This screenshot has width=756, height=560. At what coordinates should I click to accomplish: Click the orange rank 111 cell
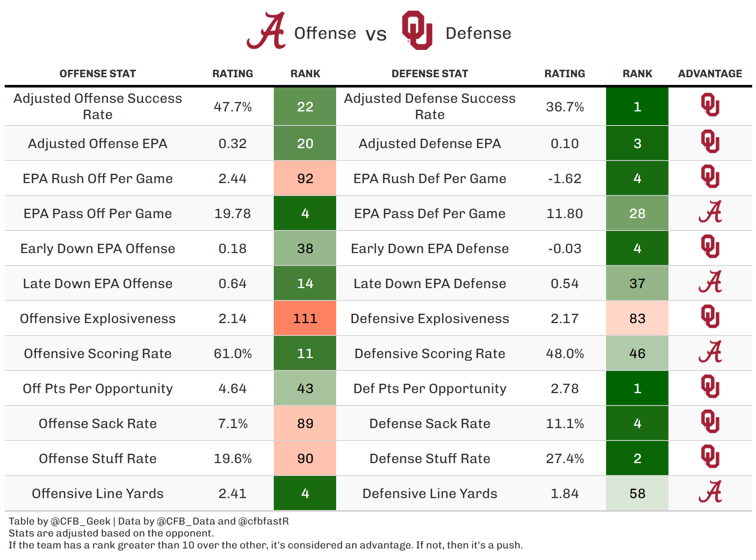[305, 318]
